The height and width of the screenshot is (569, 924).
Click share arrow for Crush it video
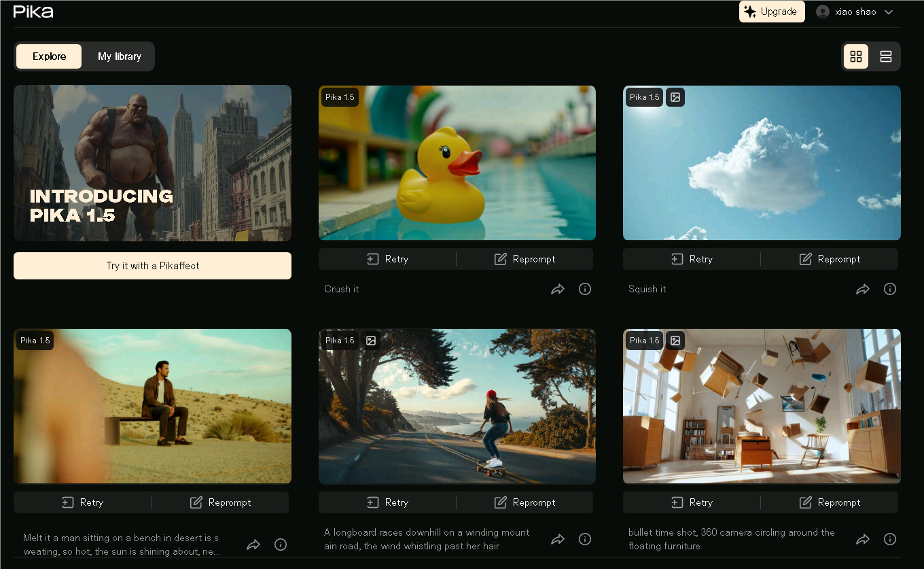tap(558, 289)
